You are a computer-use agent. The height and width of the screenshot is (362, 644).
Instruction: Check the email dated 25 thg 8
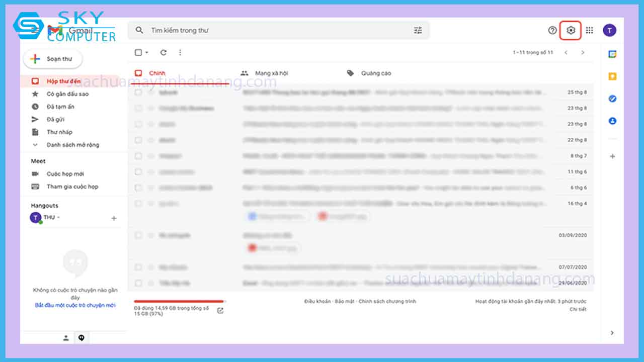coord(138,93)
